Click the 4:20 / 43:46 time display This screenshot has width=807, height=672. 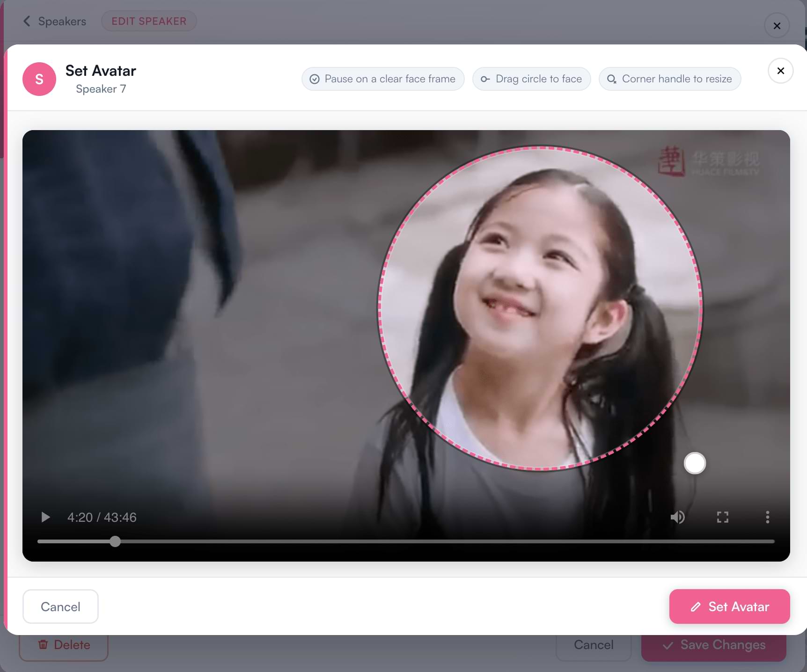coord(102,517)
